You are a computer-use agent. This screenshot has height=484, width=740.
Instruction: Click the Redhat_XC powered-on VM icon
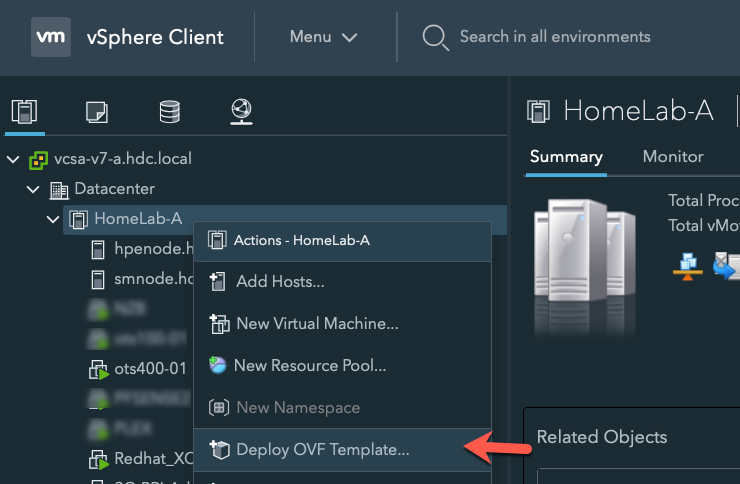click(x=99, y=460)
